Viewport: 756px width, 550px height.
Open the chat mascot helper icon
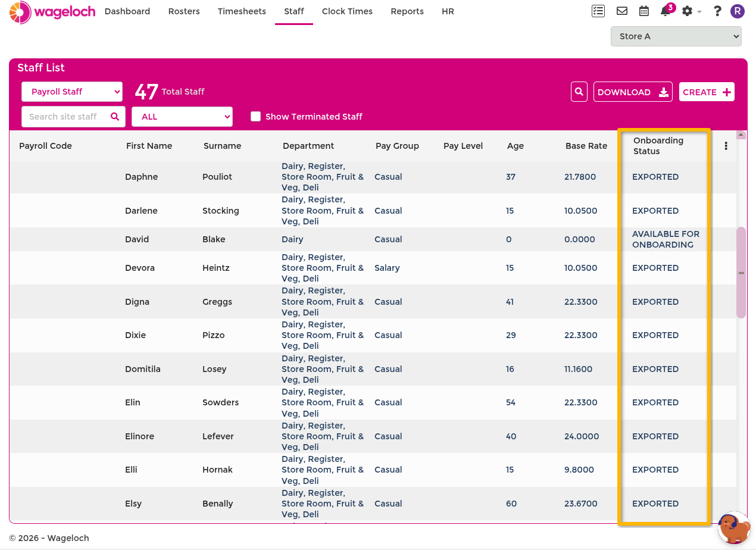(x=734, y=527)
